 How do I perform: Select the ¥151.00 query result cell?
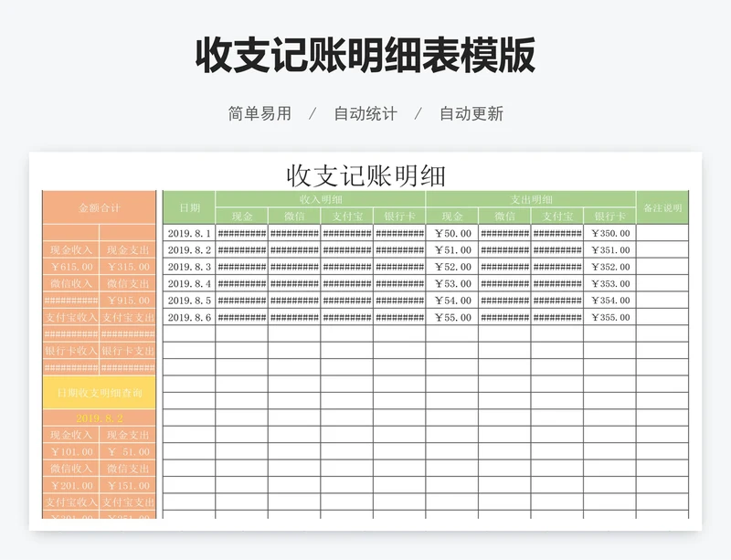[x=128, y=485]
